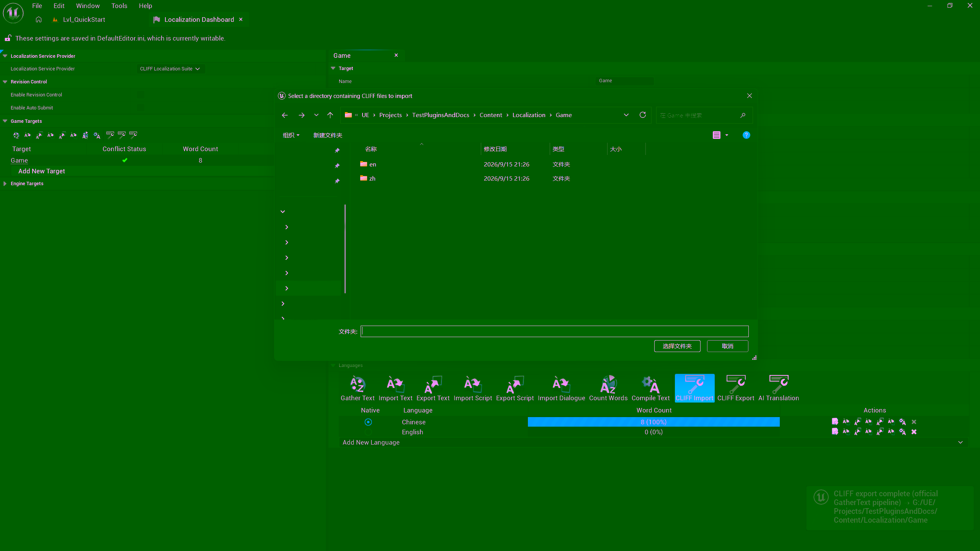Open the Edit menu
The width and height of the screenshot is (980, 551).
click(x=59, y=6)
